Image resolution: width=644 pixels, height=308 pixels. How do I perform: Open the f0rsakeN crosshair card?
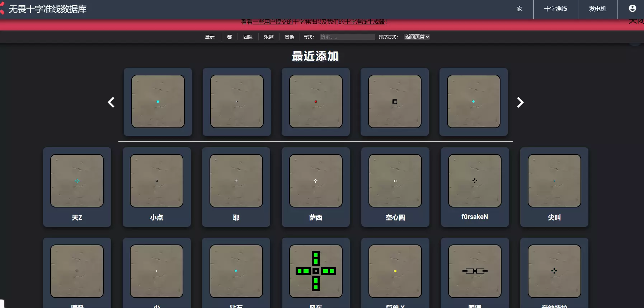[x=475, y=187]
